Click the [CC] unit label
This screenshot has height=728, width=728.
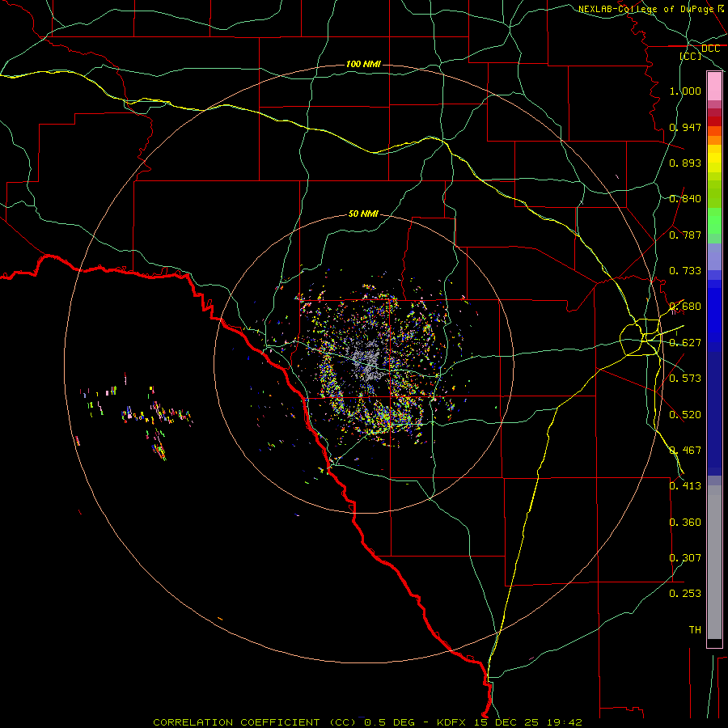point(691,56)
